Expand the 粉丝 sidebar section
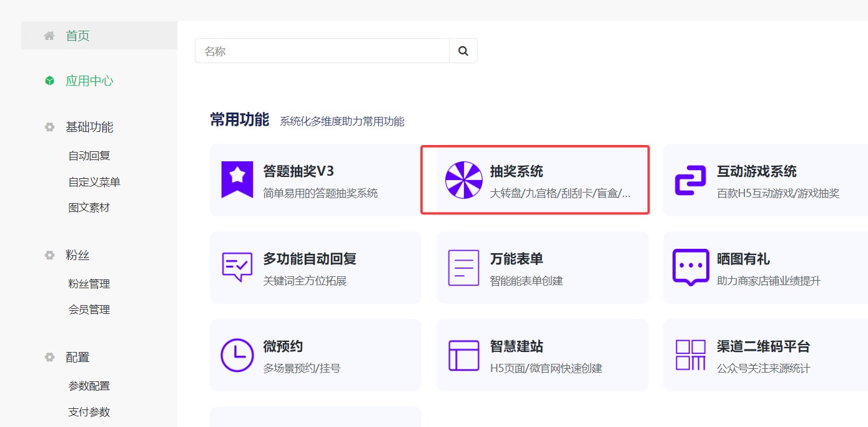 [x=77, y=255]
